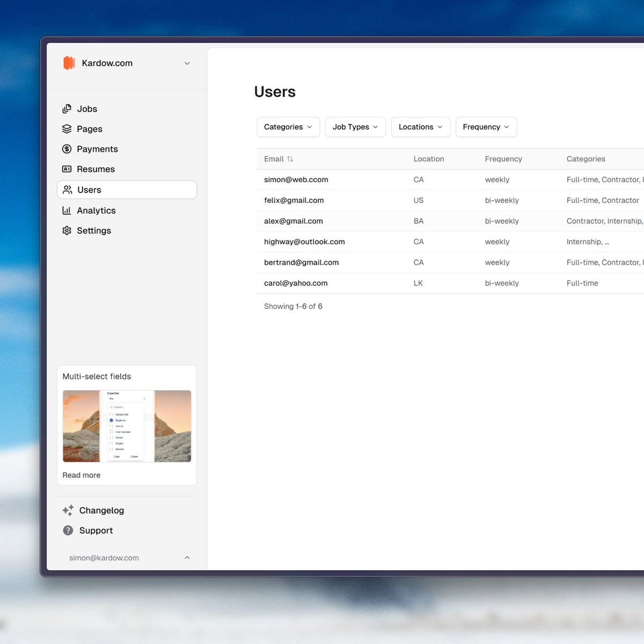Open the Changelog link

101,510
